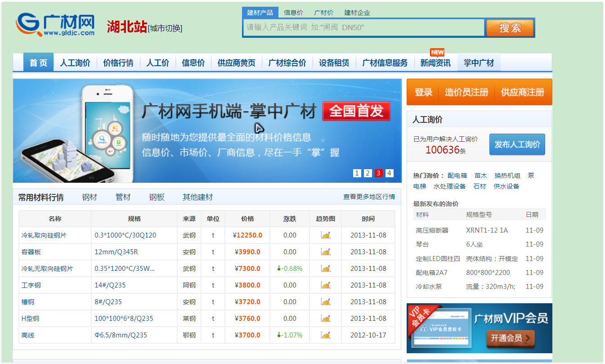
Task: Open hot inquiry link 电梯
Action: (420, 186)
